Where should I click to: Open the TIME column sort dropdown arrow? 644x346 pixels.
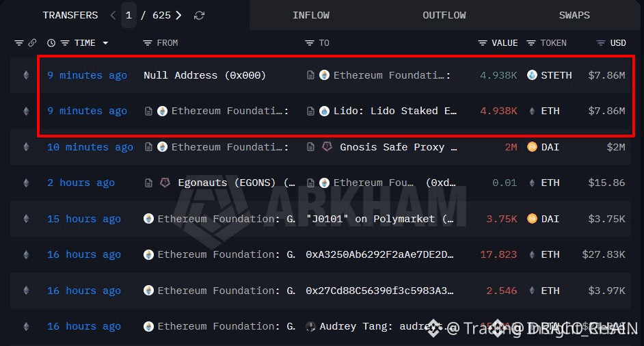click(105, 42)
